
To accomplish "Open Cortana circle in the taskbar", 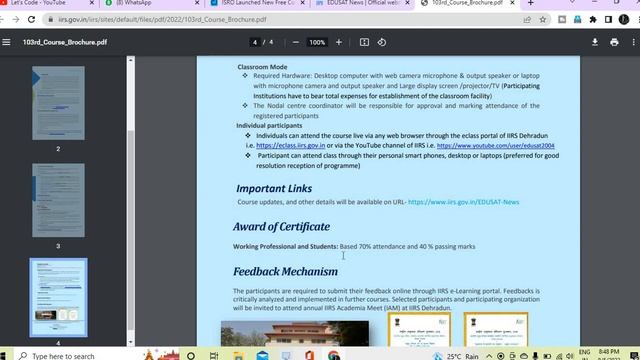I will click(x=191, y=356).
